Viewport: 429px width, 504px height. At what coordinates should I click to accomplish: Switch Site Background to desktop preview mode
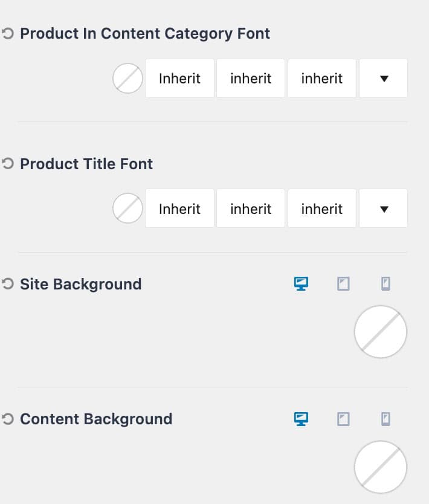pyautogui.click(x=301, y=283)
